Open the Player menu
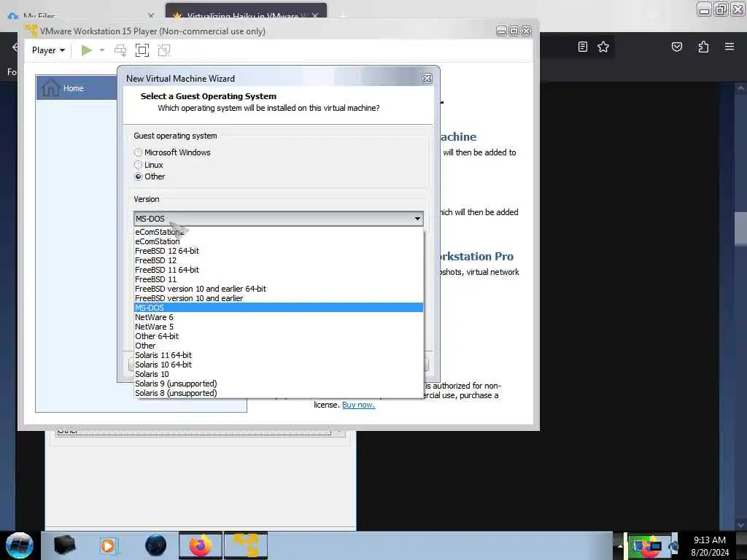This screenshot has width=747, height=560. [48, 50]
